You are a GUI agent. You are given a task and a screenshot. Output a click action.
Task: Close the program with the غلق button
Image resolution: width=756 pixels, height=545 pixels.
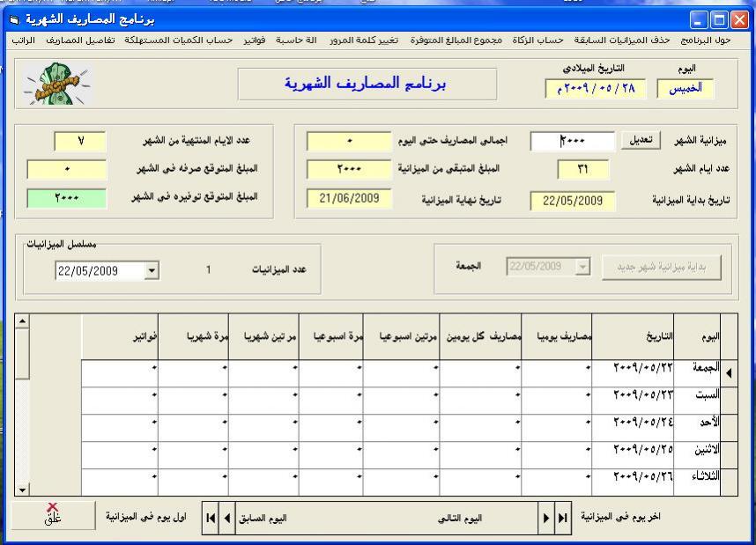(53, 515)
